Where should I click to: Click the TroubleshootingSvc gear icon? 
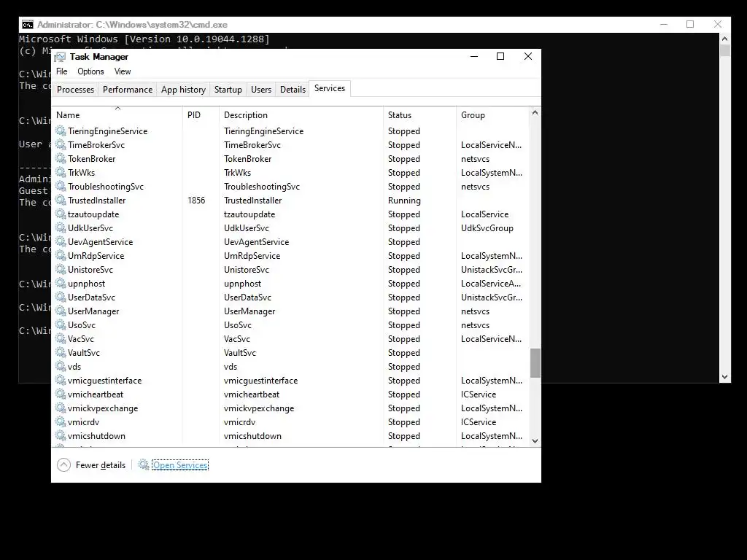(x=61, y=186)
